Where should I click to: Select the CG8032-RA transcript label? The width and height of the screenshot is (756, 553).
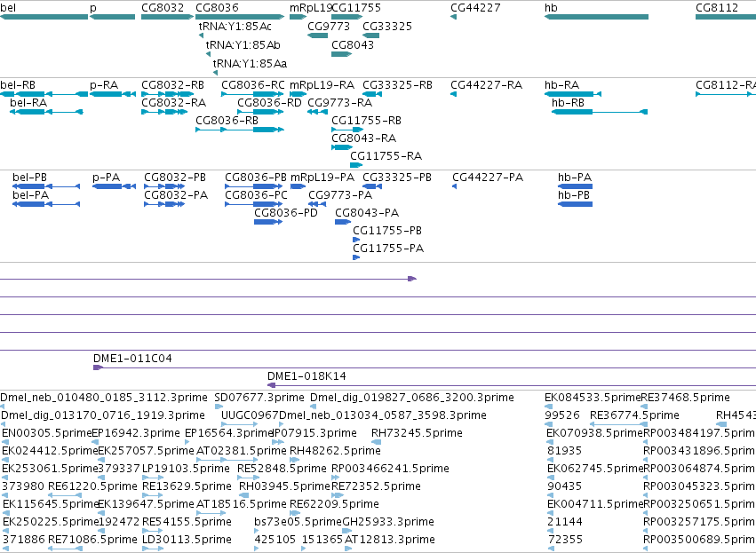173,103
